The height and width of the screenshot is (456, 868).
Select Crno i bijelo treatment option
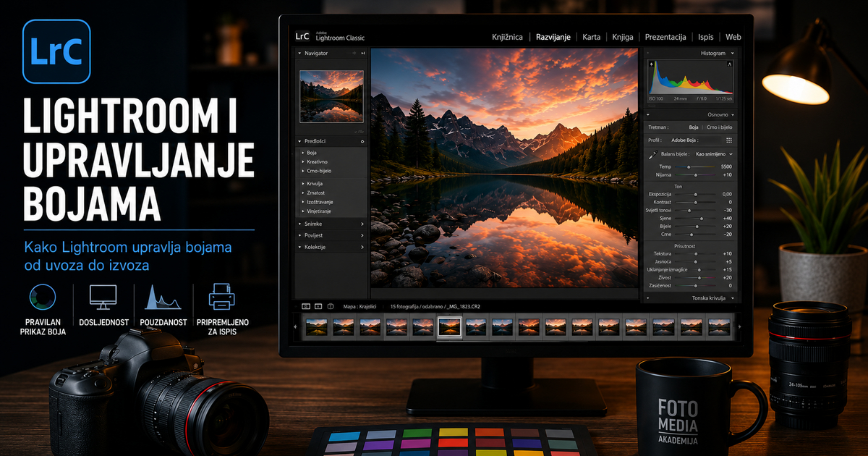[x=718, y=127]
